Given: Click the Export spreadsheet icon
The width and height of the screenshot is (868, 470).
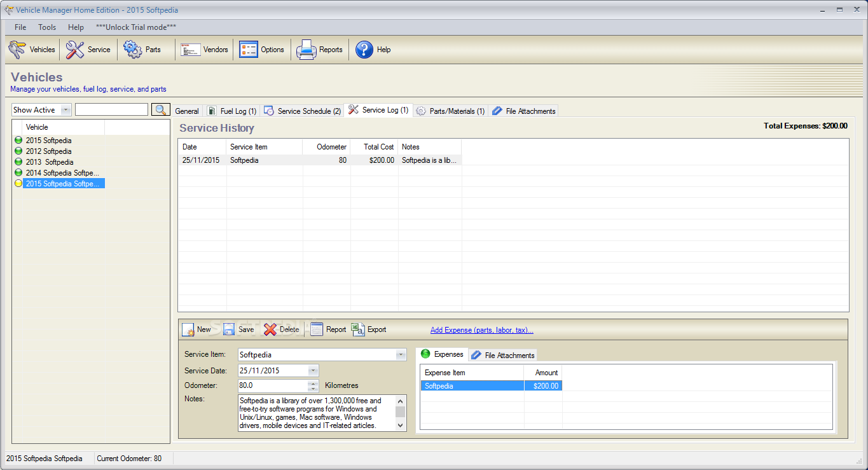Looking at the screenshot, I should coord(358,329).
